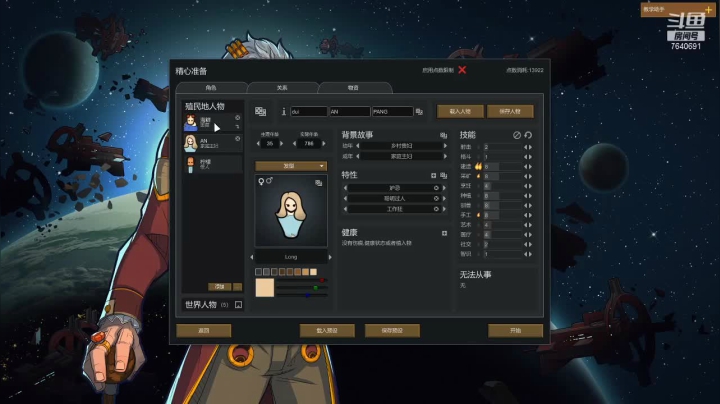The image size is (720, 404).
Task: Click the 载入人物 load character button
Action: click(x=460, y=111)
